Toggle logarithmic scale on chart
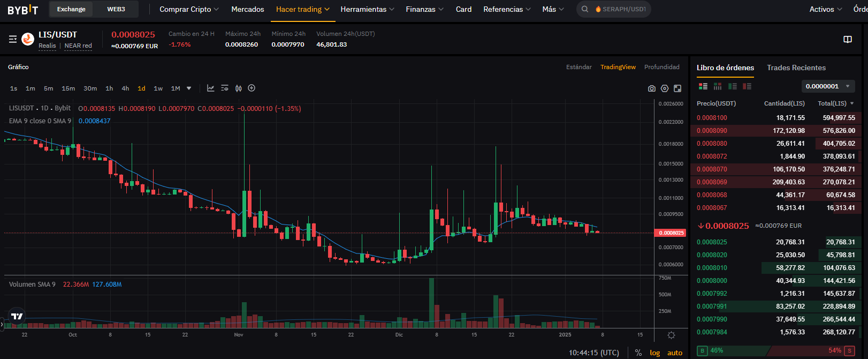Viewport: 868px width, 359px height. 655,353
